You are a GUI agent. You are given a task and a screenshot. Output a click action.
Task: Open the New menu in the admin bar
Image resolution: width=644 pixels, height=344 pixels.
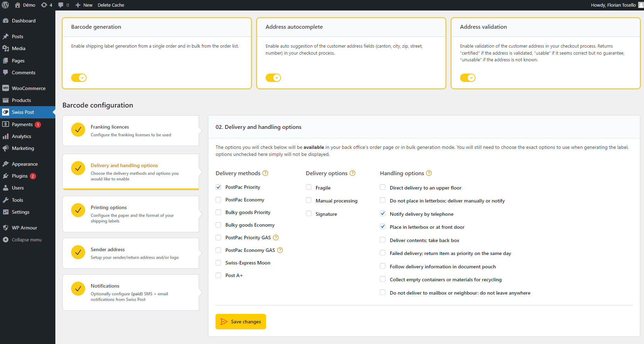[x=83, y=5]
